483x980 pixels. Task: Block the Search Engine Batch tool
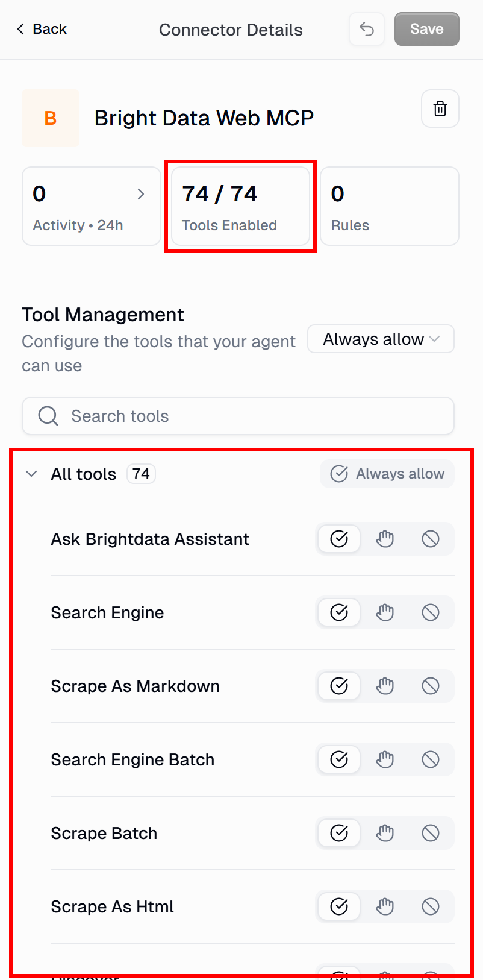(431, 759)
